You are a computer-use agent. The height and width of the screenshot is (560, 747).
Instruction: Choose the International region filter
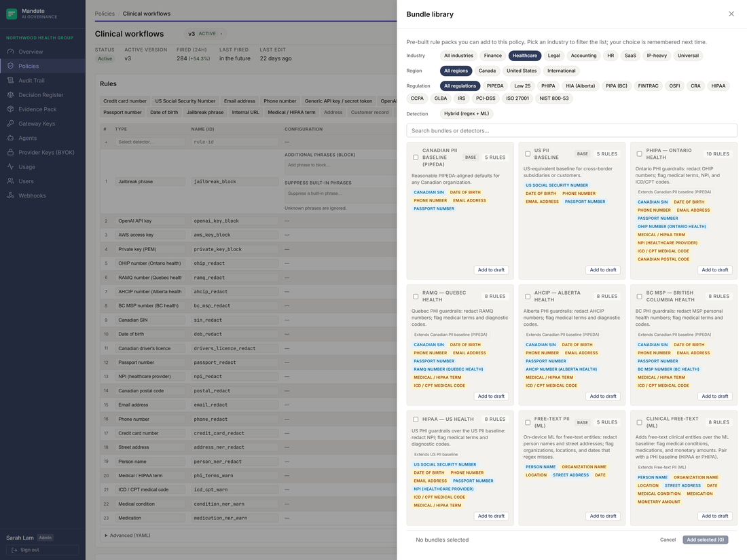(561, 71)
